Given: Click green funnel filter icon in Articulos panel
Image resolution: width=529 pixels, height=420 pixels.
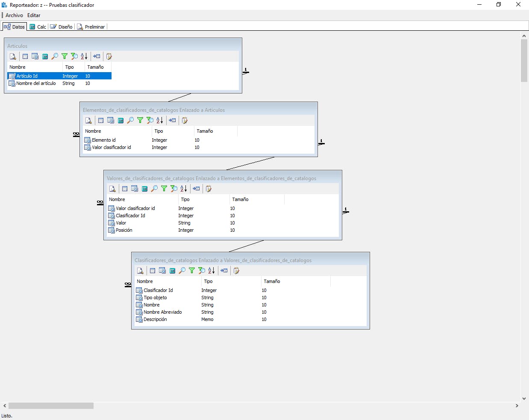Looking at the screenshot, I should click(65, 56).
